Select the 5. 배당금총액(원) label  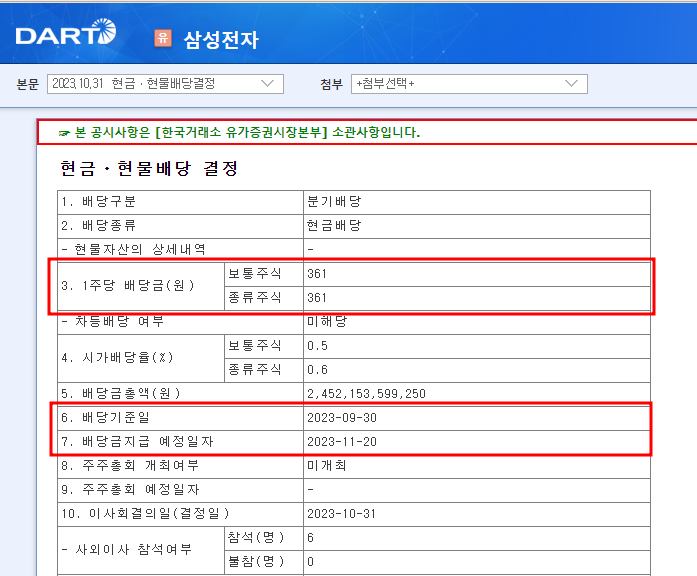coord(121,393)
